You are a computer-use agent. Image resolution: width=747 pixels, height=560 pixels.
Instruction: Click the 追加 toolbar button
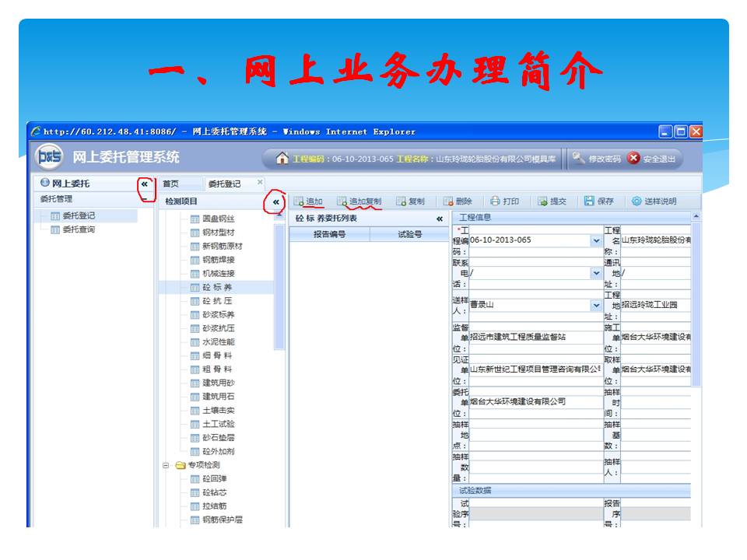coord(308,201)
